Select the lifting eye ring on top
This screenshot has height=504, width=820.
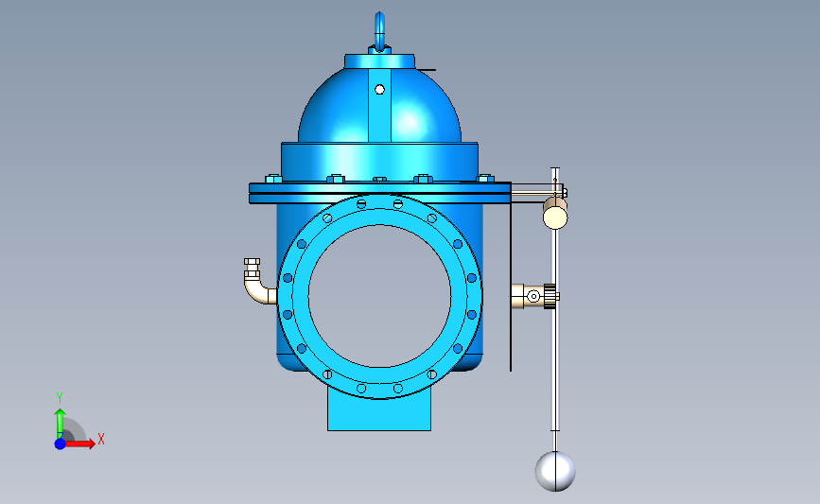point(379,31)
